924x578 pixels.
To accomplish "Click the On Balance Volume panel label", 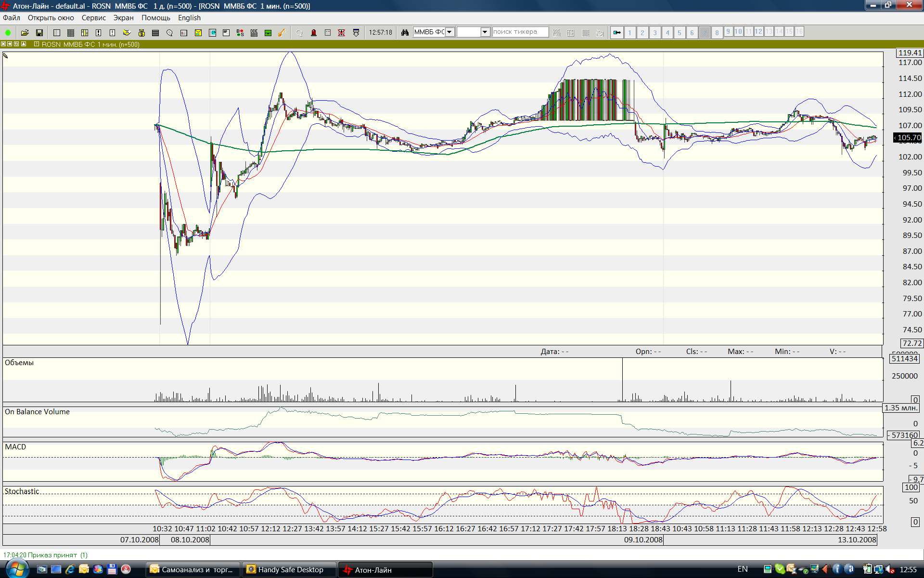I will click(x=37, y=412).
